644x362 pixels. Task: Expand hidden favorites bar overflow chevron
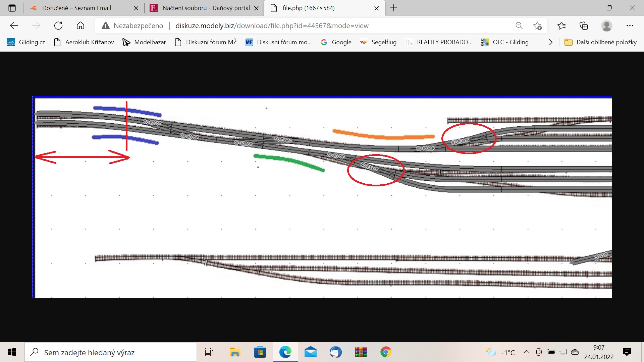(x=550, y=42)
